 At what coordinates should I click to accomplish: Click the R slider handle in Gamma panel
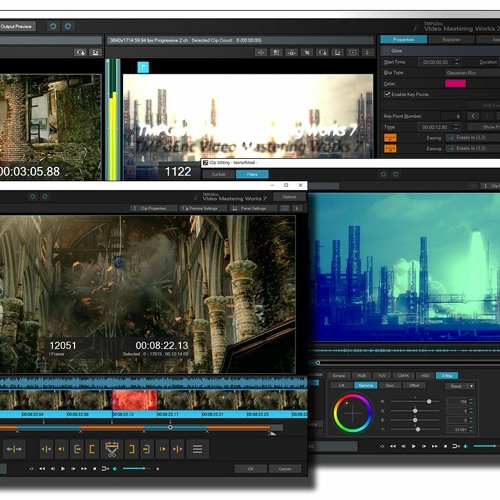coord(429,401)
